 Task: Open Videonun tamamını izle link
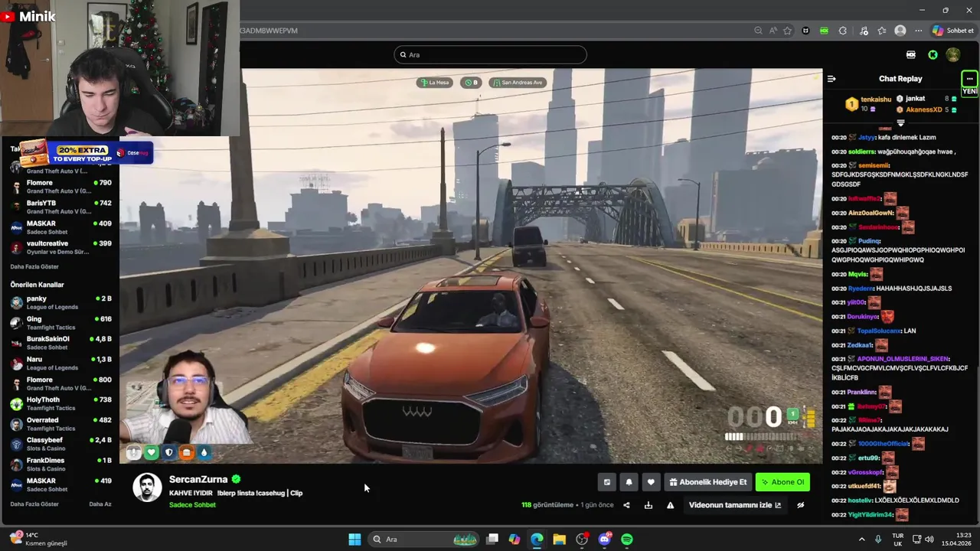click(x=735, y=505)
